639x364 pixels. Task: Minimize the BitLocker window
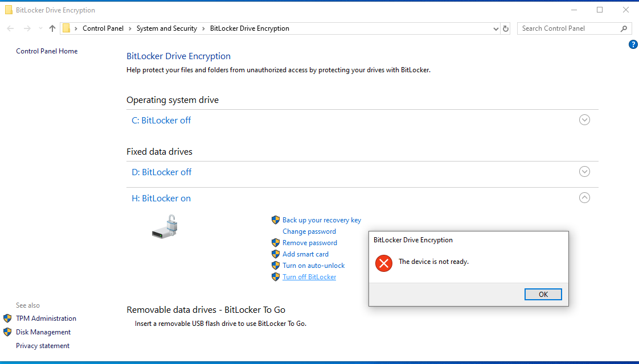click(574, 10)
